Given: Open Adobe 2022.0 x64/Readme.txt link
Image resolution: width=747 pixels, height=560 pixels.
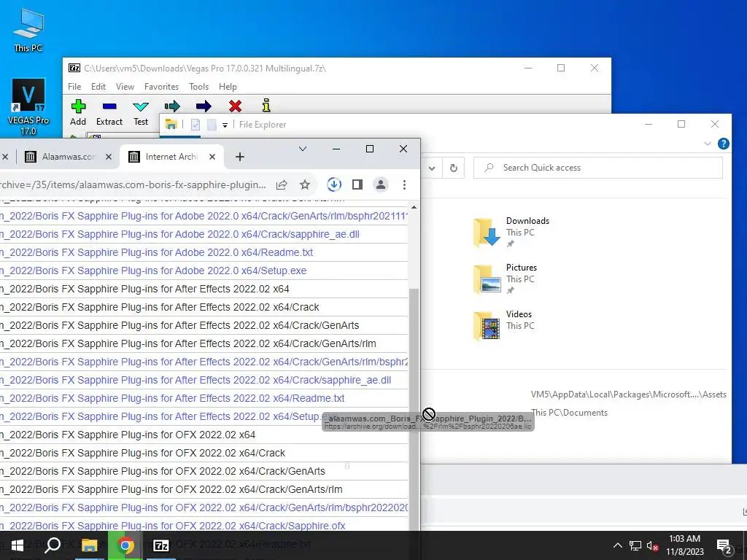Looking at the screenshot, I should point(156,252).
